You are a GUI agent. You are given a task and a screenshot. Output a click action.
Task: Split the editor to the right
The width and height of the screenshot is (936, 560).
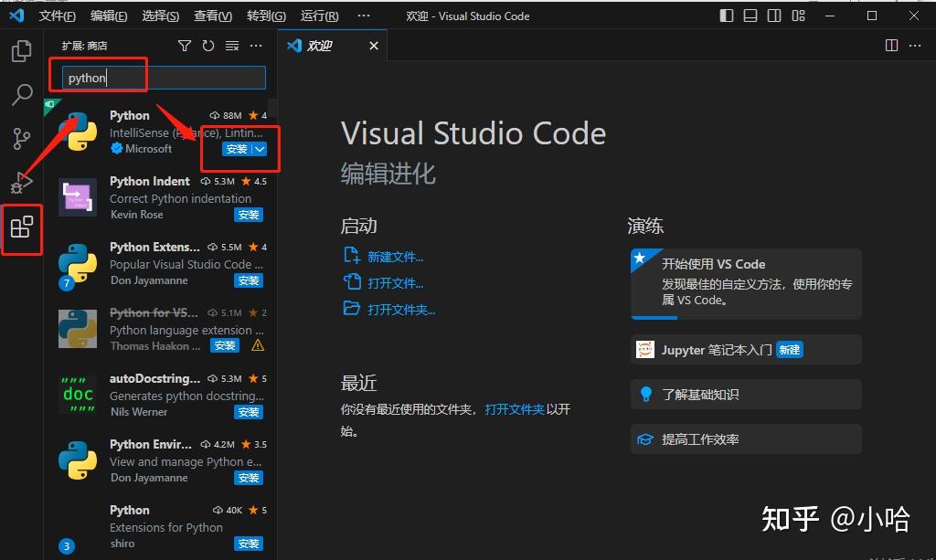891,46
